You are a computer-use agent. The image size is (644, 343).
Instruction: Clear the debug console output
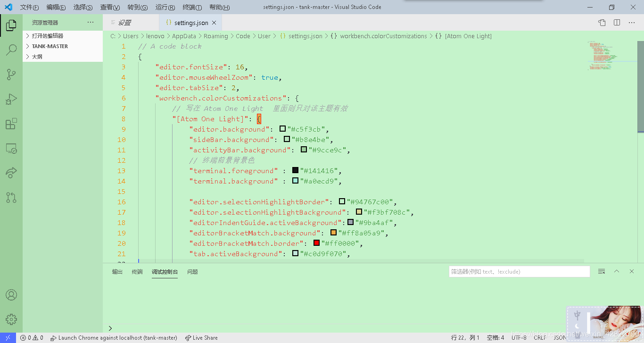(x=602, y=271)
